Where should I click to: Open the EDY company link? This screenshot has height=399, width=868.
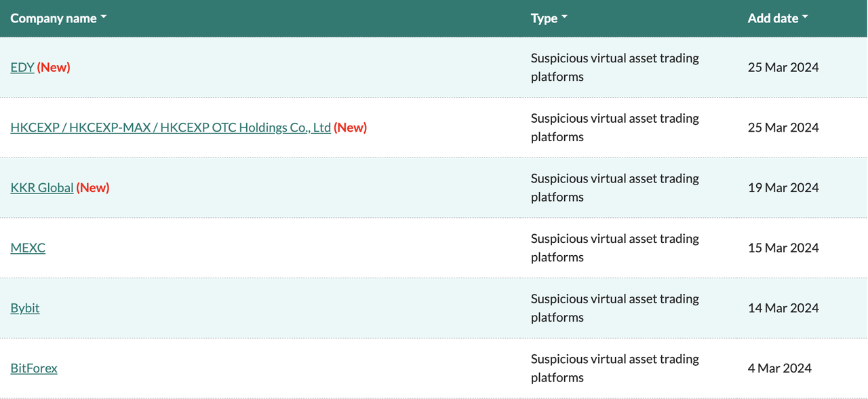pos(22,67)
